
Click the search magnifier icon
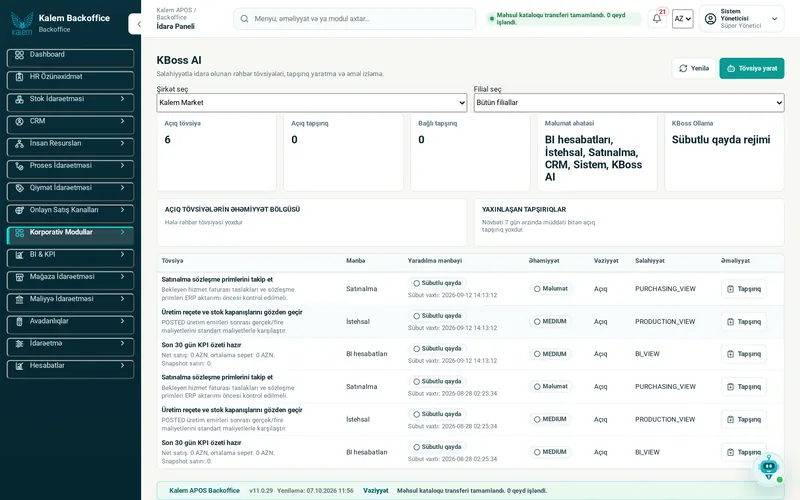(244, 19)
